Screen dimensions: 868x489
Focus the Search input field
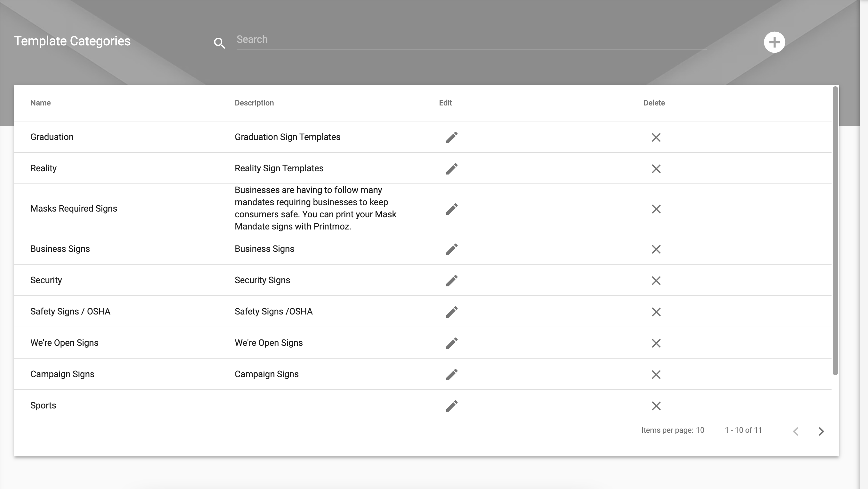(471, 40)
